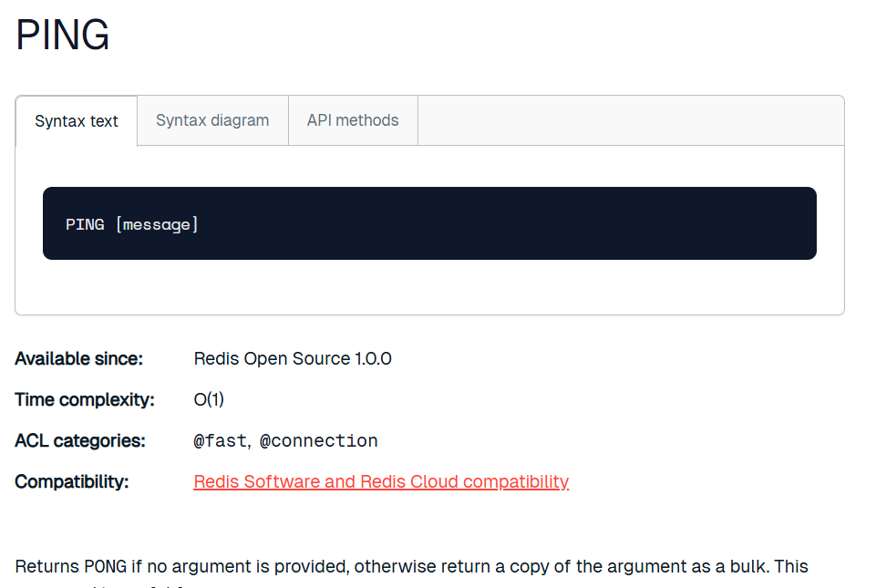Click the PING page heading
Image resolution: width=876 pixels, height=588 pixels.
coord(63,35)
